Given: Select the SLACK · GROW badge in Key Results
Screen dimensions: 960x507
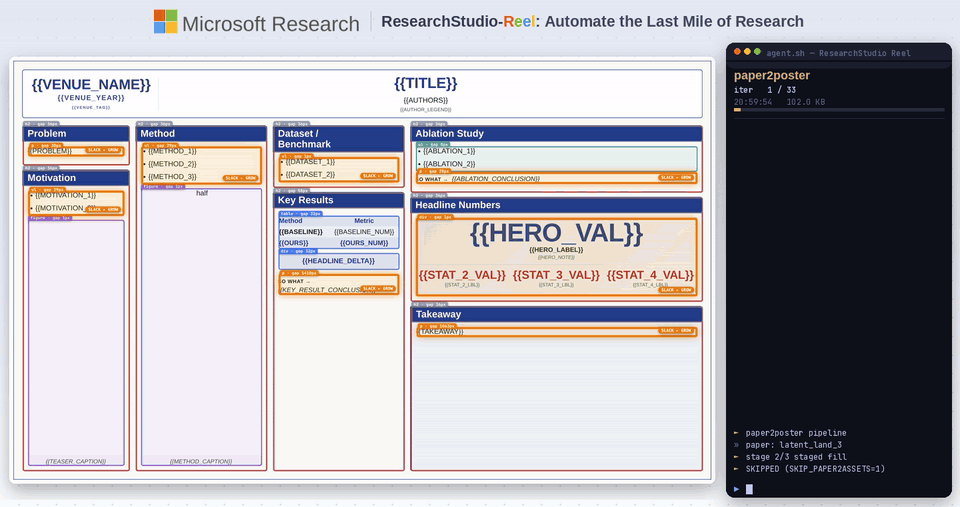Looking at the screenshot, I should tap(378, 288).
